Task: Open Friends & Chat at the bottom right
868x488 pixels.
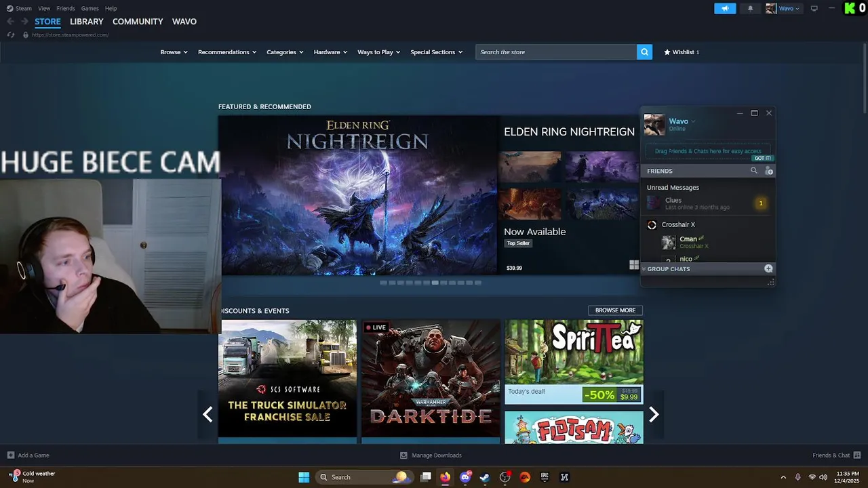Action: tap(836, 455)
